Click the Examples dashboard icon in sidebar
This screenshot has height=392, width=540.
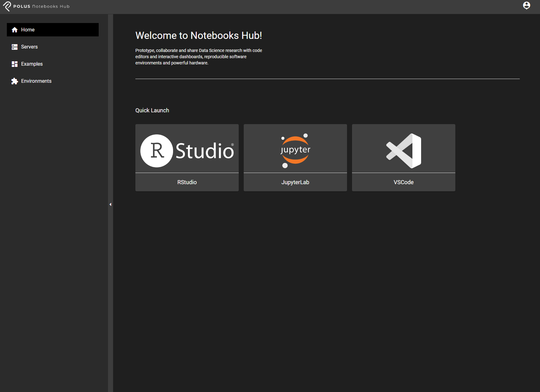[x=15, y=64]
